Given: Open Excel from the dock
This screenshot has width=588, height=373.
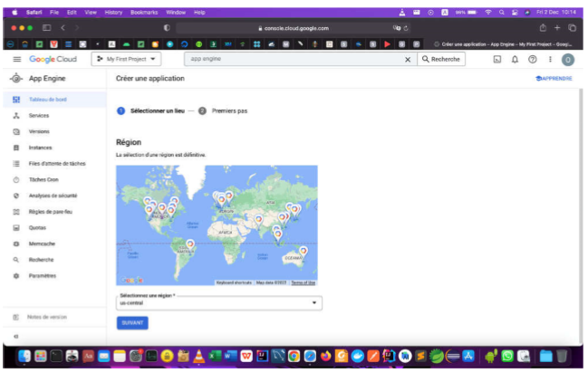Looking at the screenshot, I should tap(215, 356).
